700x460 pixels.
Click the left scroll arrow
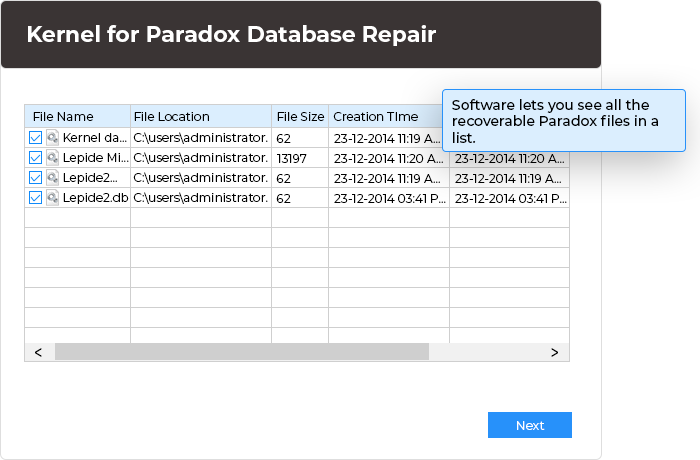[38, 352]
